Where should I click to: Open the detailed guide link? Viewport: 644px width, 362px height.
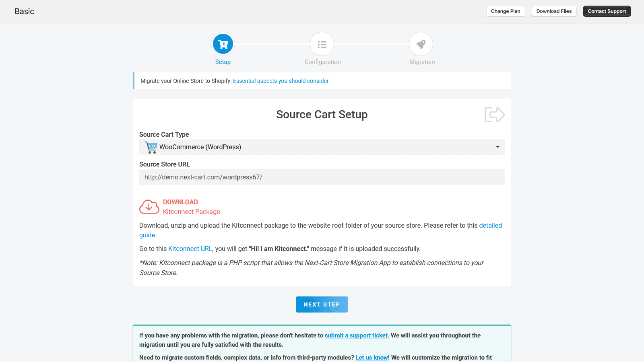(x=490, y=225)
